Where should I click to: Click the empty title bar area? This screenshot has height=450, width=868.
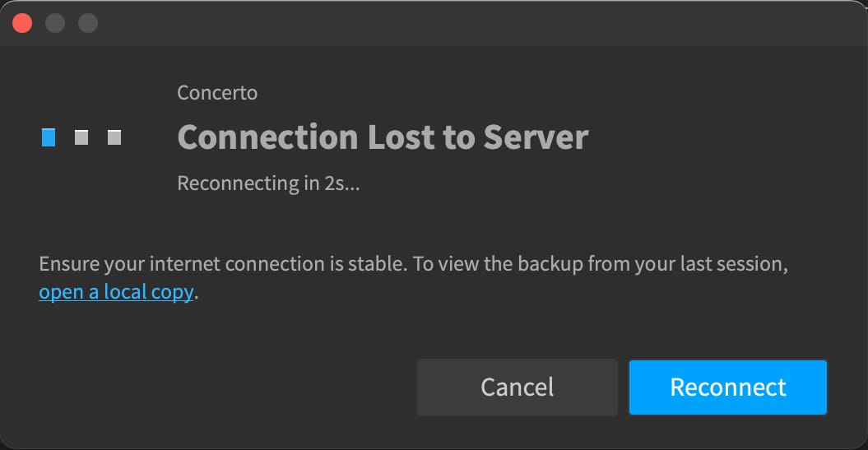pos(476,23)
